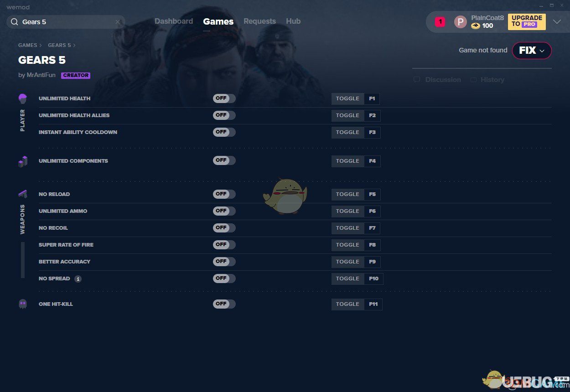Expand the account menu chevron
This screenshot has width=570, height=392.
557,21
